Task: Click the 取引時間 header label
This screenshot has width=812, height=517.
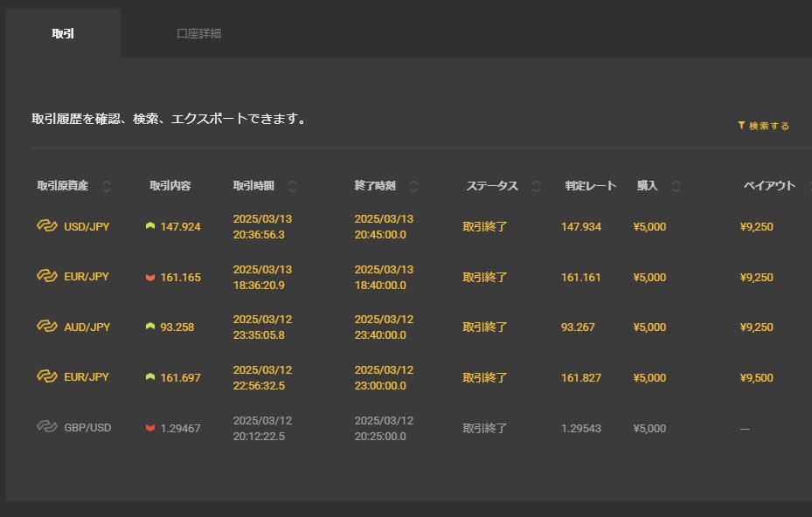Action: [253, 186]
